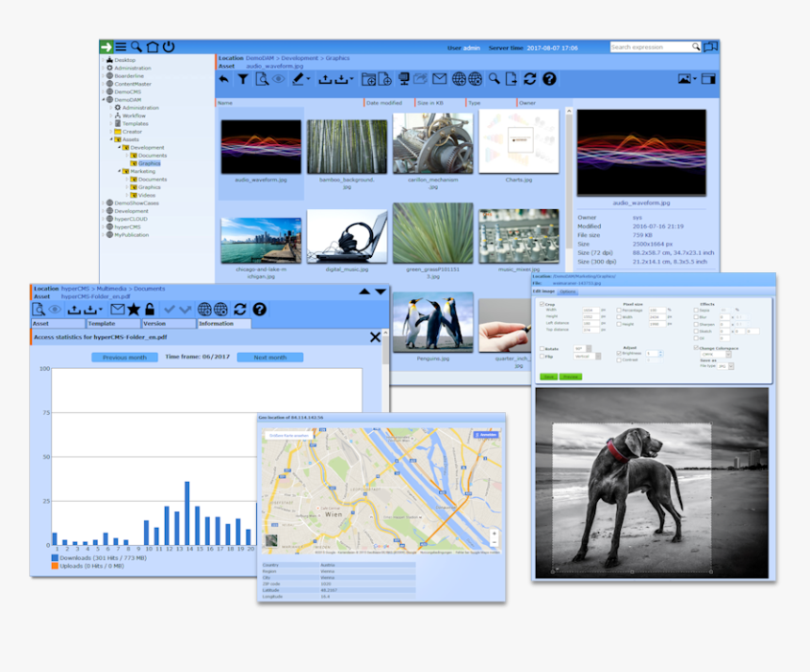Collapse the DemoDAM tree node
810x672 pixels.
[x=103, y=100]
